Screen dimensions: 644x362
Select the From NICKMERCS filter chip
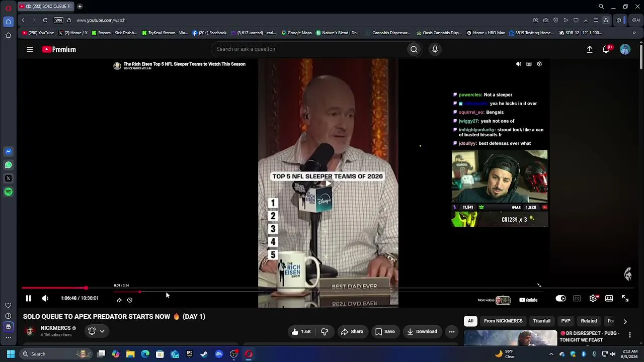pyautogui.click(x=503, y=321)
